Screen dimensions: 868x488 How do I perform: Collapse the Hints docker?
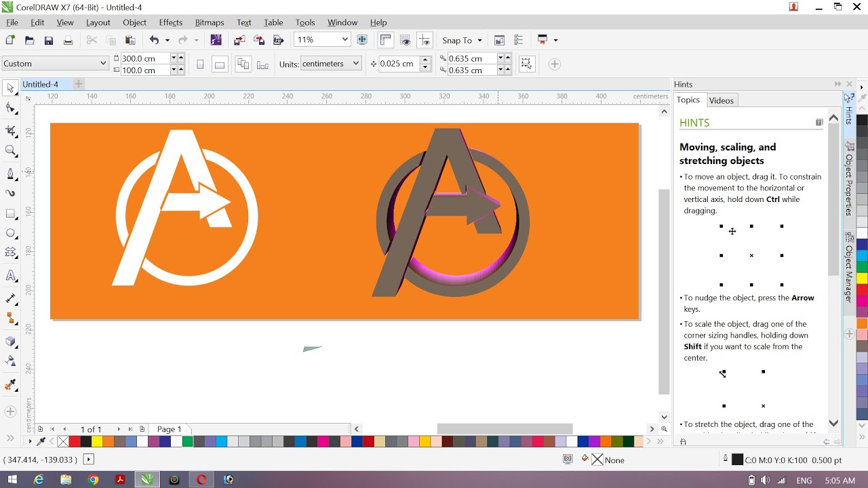tap(837, 84)
